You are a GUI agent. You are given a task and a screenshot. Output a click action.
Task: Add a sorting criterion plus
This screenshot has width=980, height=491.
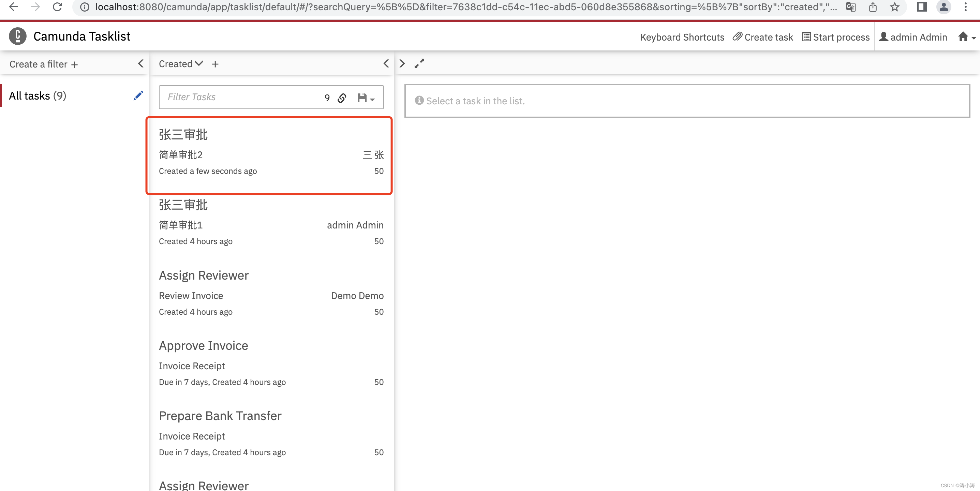[x=215, y=64]
